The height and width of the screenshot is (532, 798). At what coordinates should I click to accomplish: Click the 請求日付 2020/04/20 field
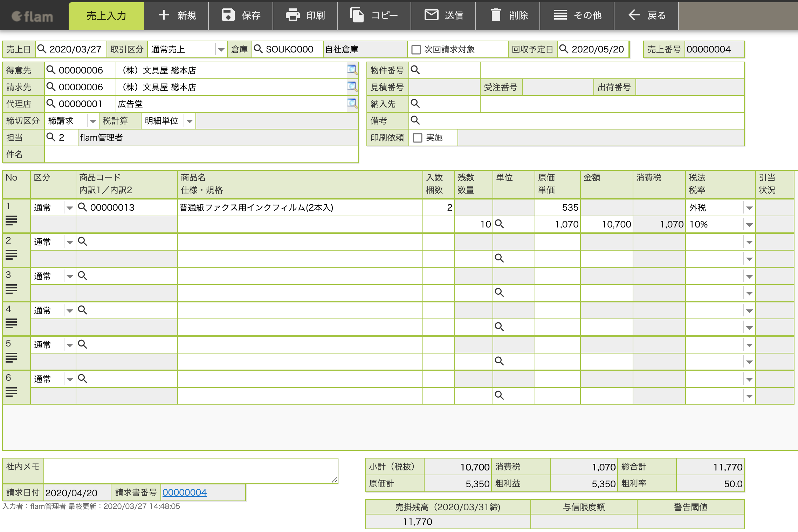(77, 493)
